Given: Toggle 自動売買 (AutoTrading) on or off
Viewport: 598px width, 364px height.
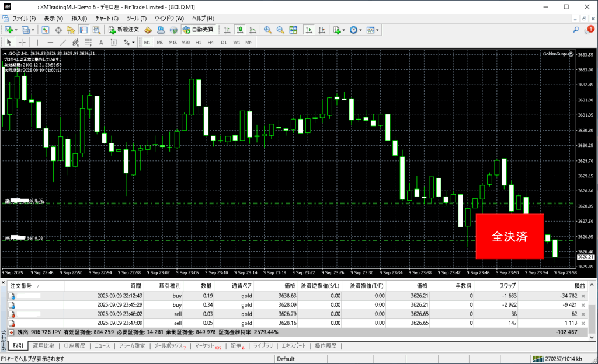Looking at the screenshot, I should coord(198,30).
